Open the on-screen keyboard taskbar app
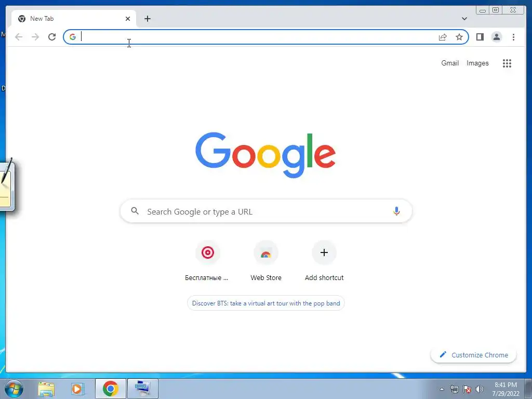Screen dimensions: 532x399 [x=142, y=389]
